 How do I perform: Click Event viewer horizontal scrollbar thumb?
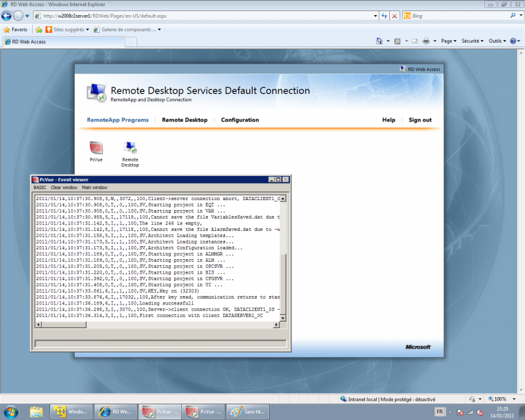point(64,325)
